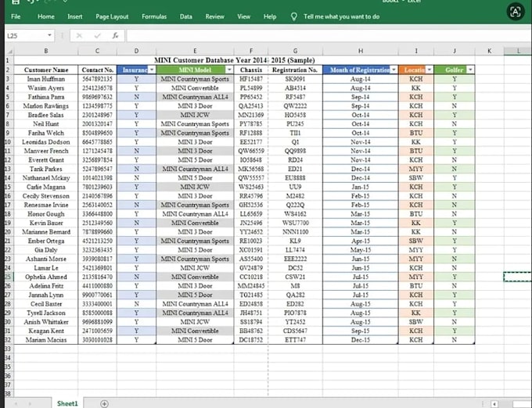532x408 pixels.
Task: Select registration cell NNN1100
Action: pos(295,232)
